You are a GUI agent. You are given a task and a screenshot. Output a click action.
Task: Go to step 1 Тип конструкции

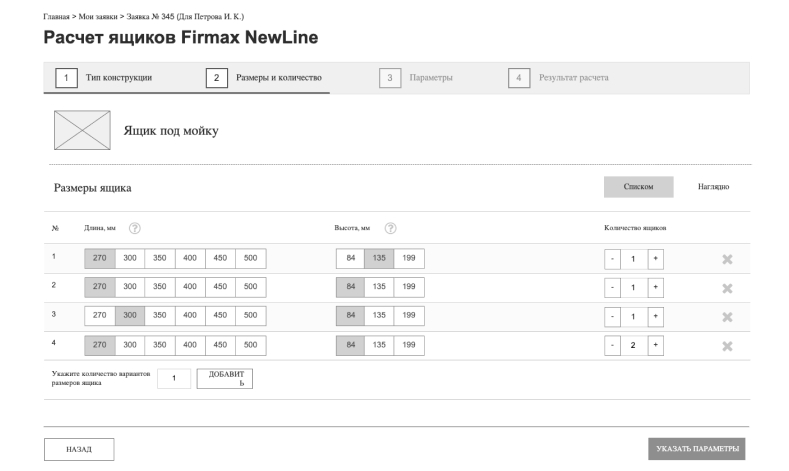[104, 78]
